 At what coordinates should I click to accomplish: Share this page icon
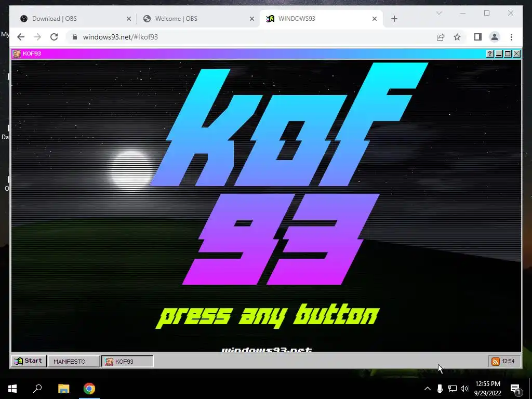pos(441,37)
